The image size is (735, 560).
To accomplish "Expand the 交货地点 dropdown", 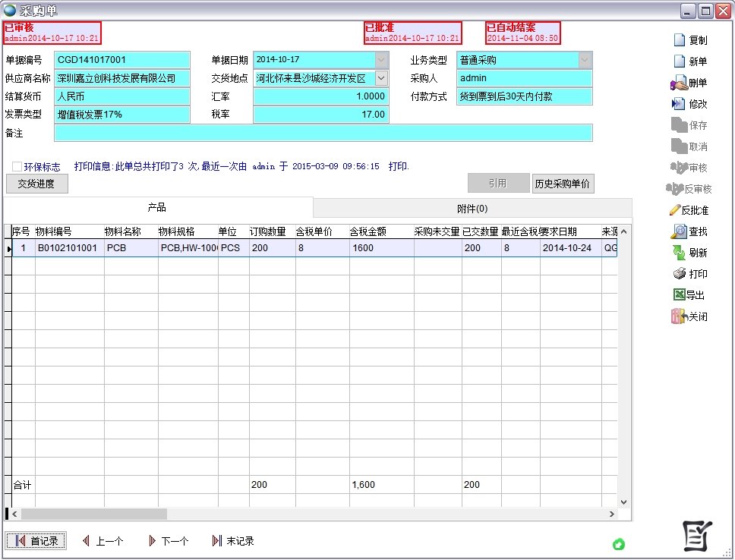I will (x=382, y=77).
